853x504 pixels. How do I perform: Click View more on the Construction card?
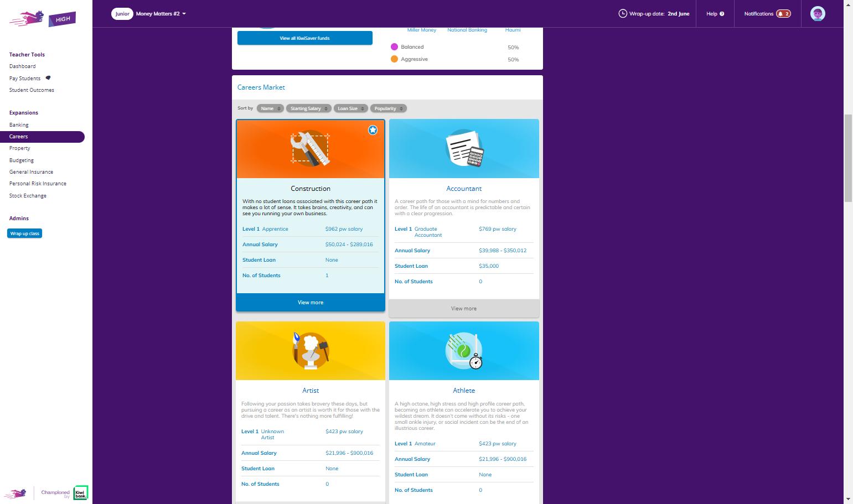pos(311,303)
